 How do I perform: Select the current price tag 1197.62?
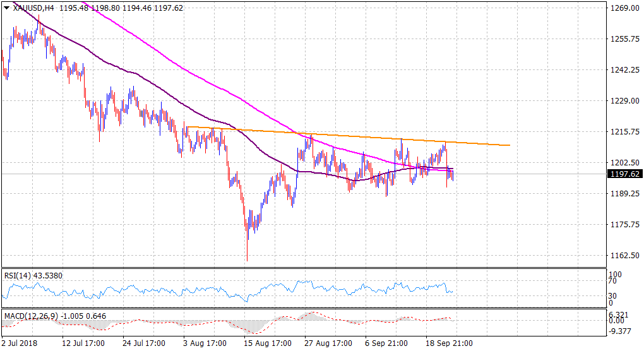coord(623,174)
